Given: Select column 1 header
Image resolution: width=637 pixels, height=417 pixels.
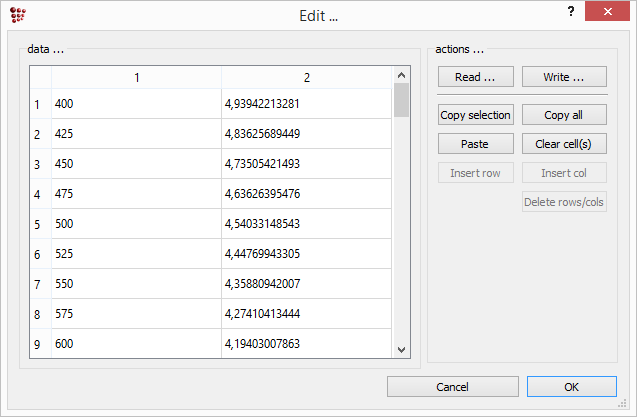Looking at the screenshot, I should (136, 77).
